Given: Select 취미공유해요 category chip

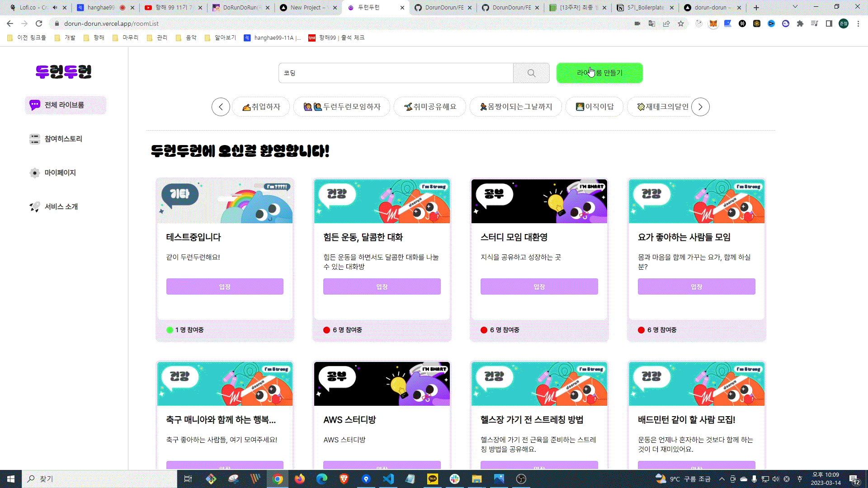Looking at the screenshot, I should coord(430,107).
